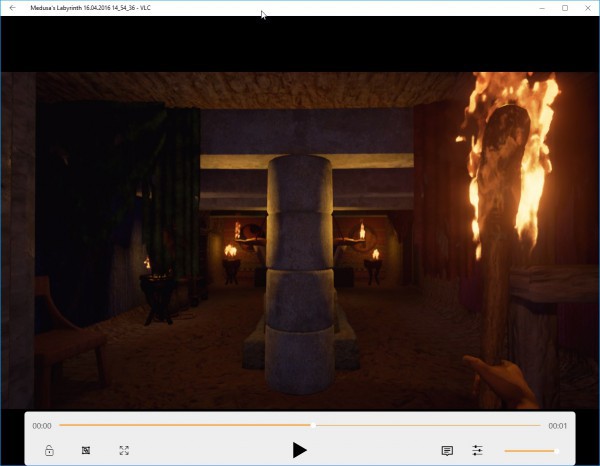
Task: Click the video frame showing the torch
Action: (300, 240)
